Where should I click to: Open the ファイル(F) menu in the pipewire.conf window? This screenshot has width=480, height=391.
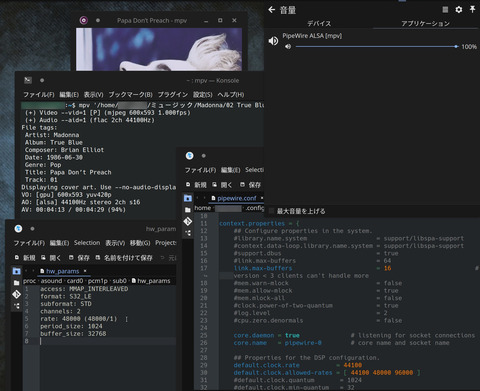200,170
